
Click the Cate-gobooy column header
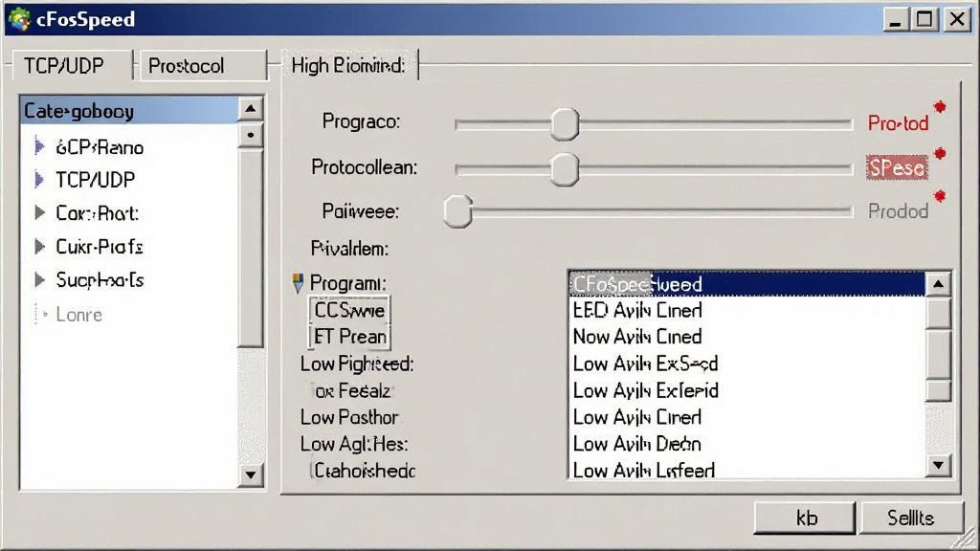coord(129,111)
